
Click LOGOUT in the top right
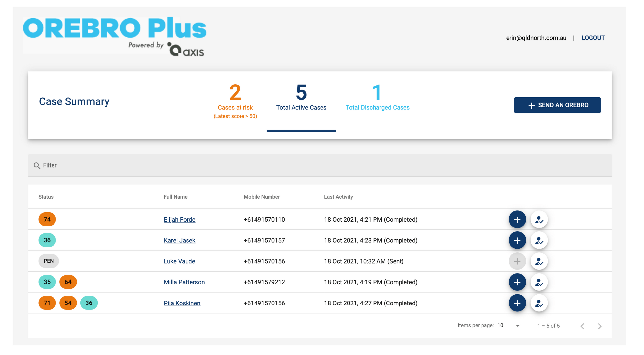coord(593,38)
